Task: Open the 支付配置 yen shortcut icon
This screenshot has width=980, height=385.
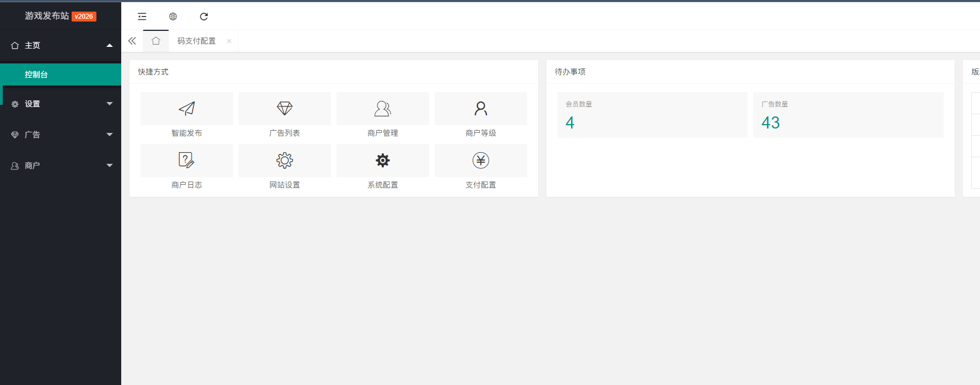Action: 481,161
